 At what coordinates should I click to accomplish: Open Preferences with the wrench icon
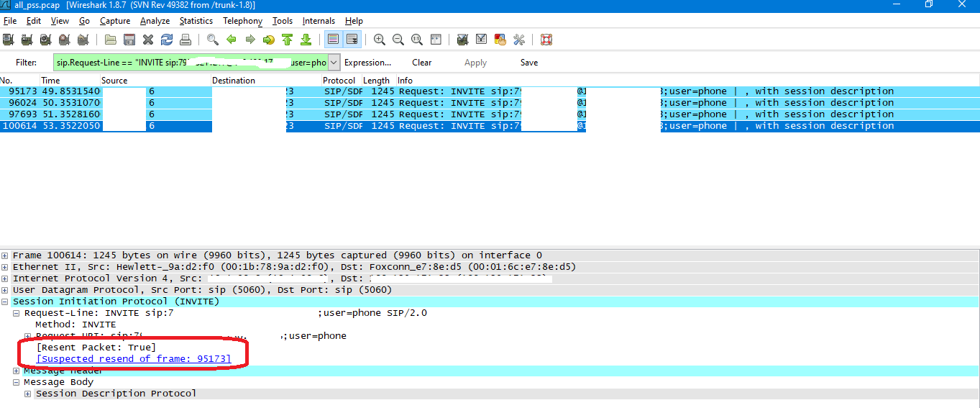pos(519,40)
